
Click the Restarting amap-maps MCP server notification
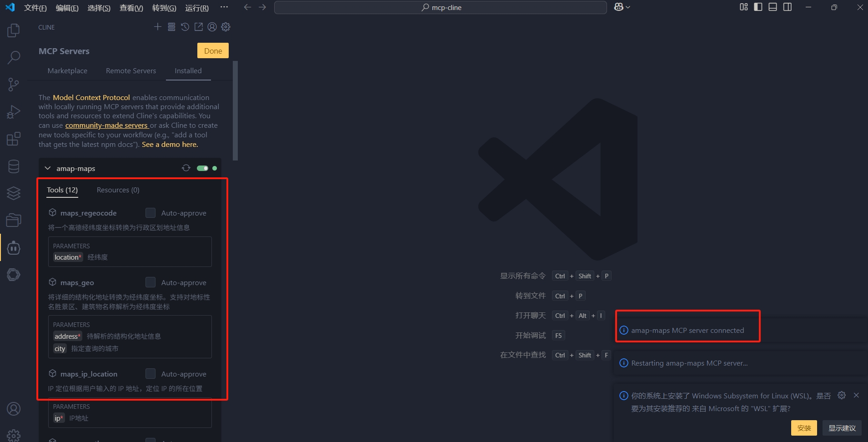pyautogui.click(x=689, y=363)
